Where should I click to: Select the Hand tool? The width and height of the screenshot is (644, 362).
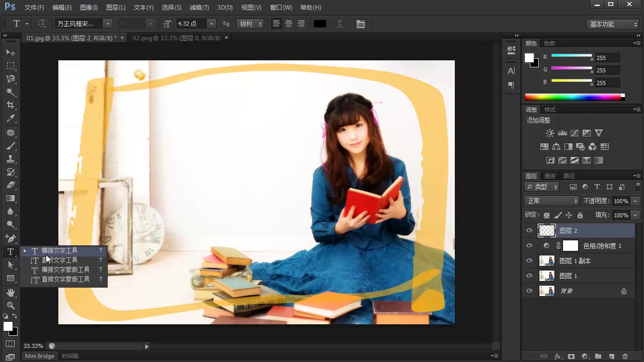(x=10, y=293)
